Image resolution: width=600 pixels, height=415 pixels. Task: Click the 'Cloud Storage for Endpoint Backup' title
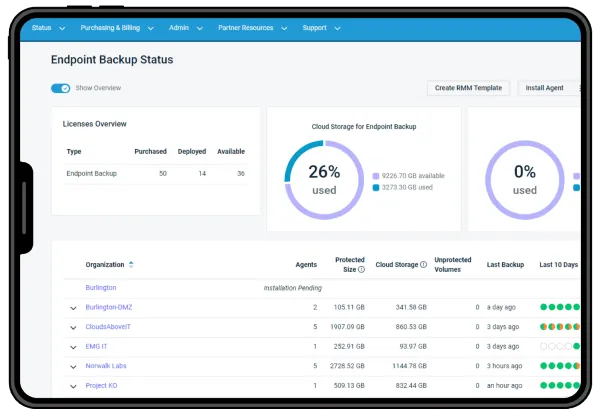point(364,127)
